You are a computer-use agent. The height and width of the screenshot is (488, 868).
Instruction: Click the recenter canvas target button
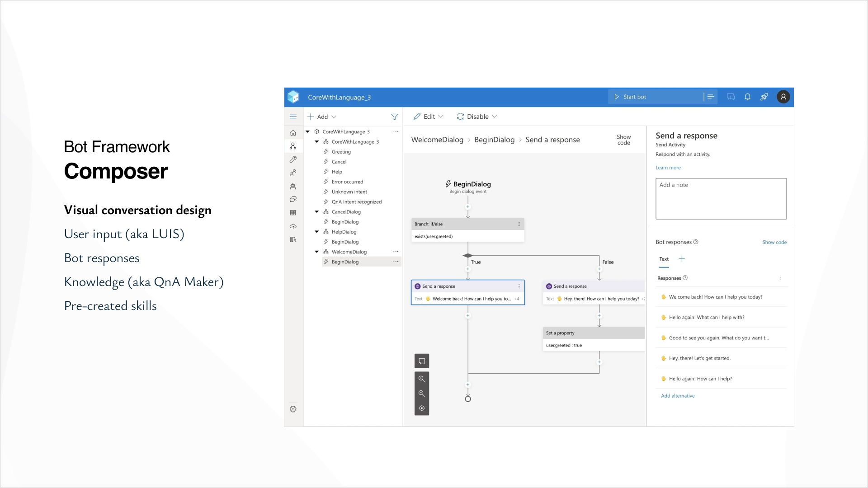422,408
